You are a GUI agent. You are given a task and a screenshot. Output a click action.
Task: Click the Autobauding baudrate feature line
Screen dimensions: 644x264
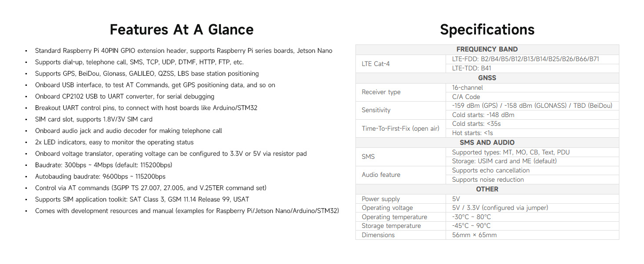tap(100, 176)
